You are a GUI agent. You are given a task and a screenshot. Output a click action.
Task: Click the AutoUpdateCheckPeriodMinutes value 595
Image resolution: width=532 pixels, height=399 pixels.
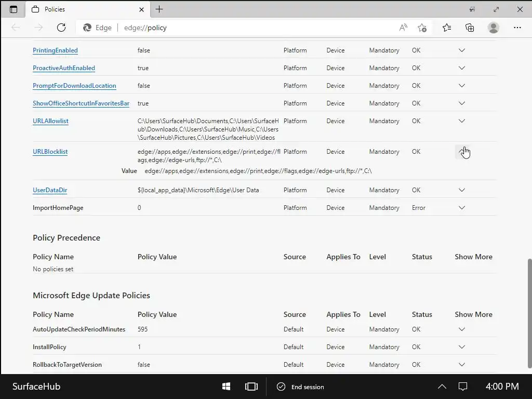point(142,329)
